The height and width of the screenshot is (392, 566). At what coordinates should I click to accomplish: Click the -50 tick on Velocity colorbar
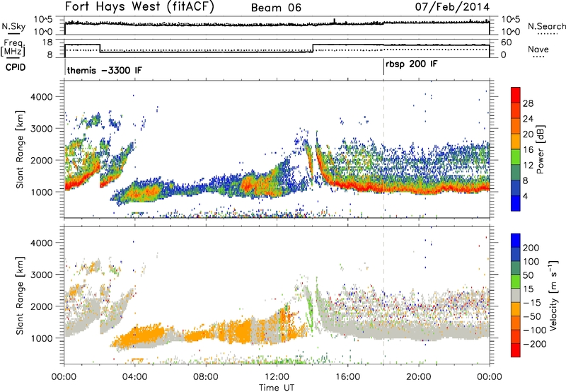[x=532, y=316]
